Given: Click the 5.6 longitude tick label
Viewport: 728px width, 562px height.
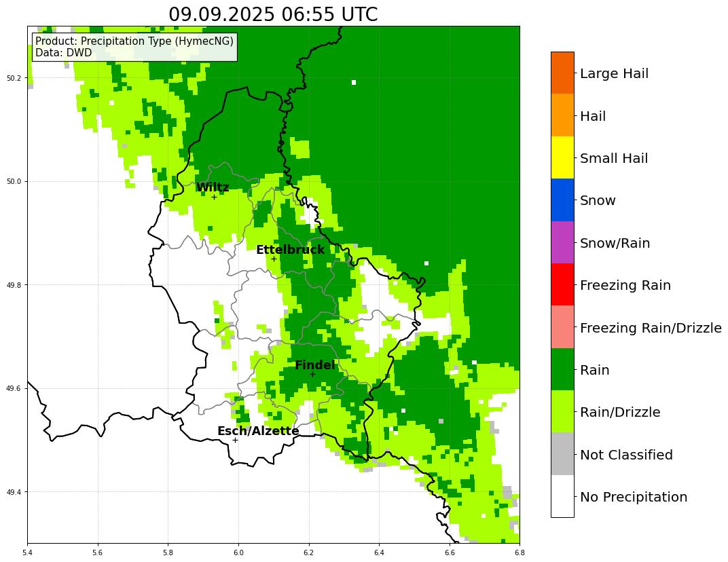Looking at the screenshot, I should pos(98,552).
